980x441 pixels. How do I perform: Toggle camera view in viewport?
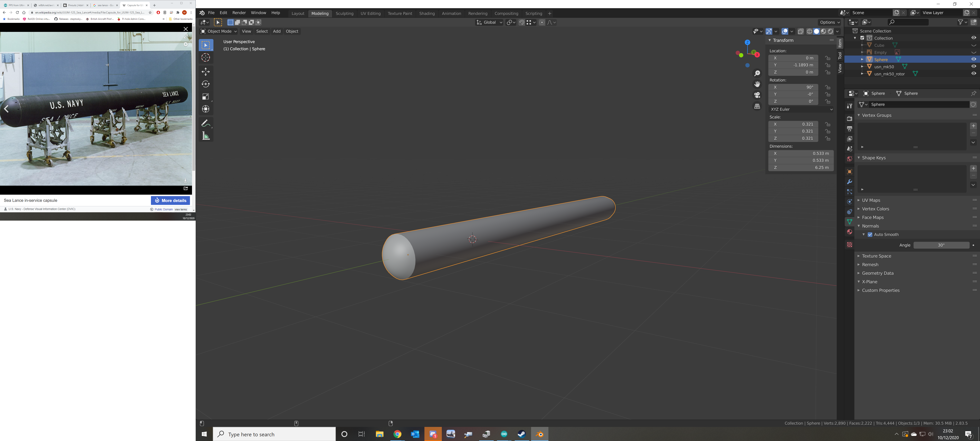(757, 95)
